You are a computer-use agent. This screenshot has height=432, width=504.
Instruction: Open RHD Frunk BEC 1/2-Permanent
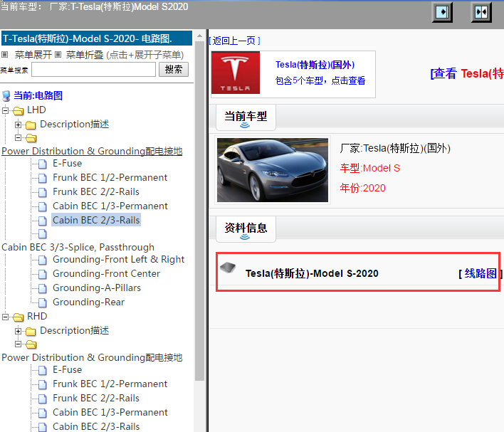click(x=110, y=384)
